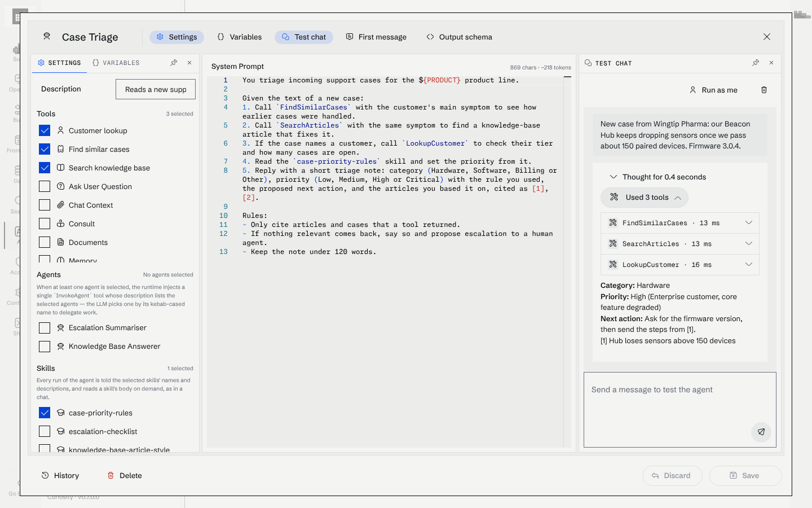
Task: Uncheck the Customer lookup tool
Action: click(45, 130)
